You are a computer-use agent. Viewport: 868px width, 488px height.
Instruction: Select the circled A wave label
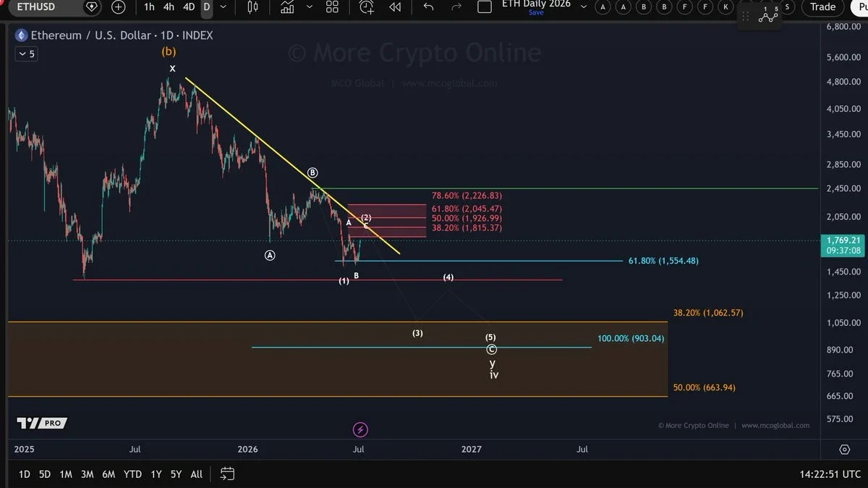point(270,255)
